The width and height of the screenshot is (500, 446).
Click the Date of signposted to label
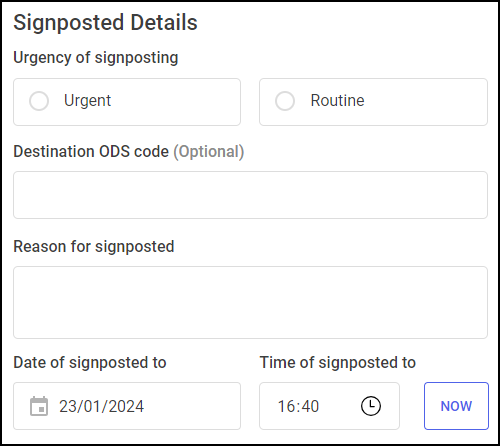[90, 363]
